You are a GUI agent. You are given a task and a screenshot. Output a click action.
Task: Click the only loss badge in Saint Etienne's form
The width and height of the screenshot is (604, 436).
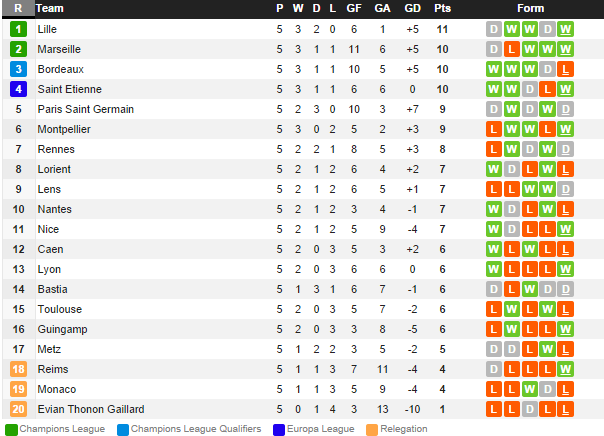(x=547, y=89)
